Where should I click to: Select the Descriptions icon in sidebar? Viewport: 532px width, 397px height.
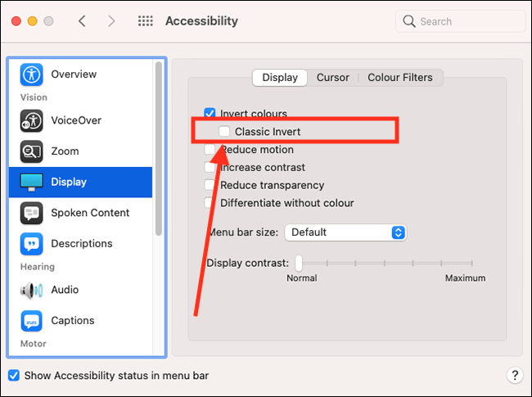[31, 244]
